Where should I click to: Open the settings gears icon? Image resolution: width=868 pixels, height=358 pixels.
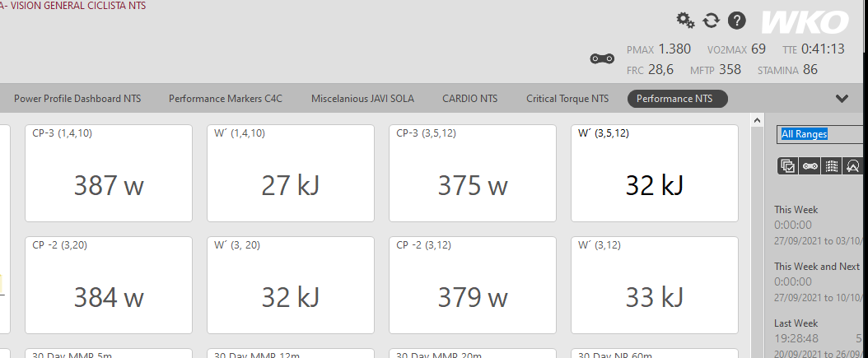686,21
